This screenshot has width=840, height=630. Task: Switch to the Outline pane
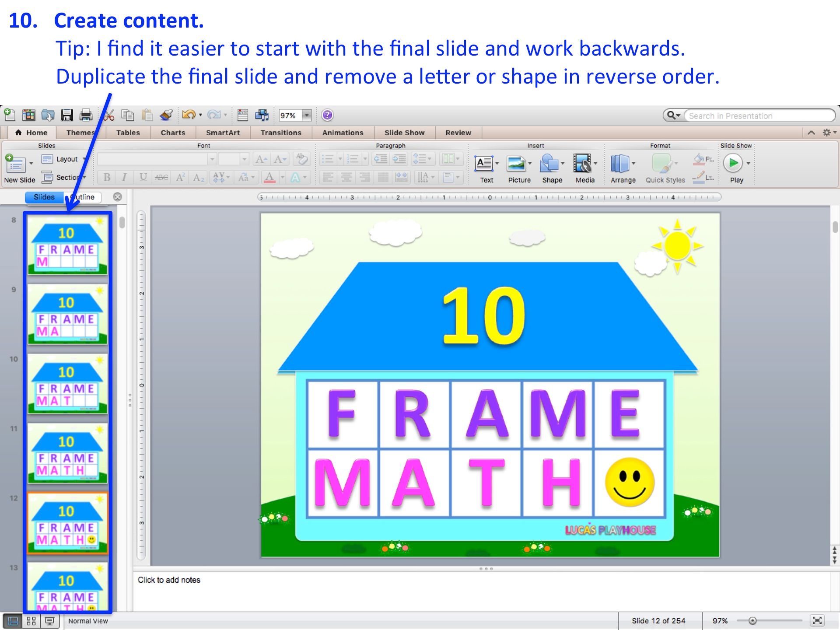click(84, 197)
